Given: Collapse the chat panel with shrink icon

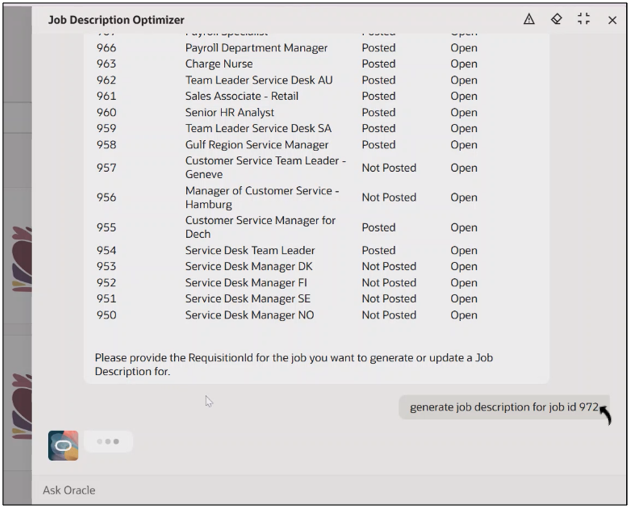Looking at the screenshot, I should pos(584,19).
